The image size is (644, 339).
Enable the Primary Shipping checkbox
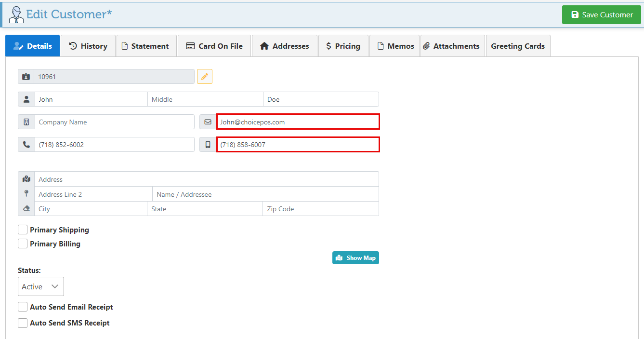[x=23, y=230]
